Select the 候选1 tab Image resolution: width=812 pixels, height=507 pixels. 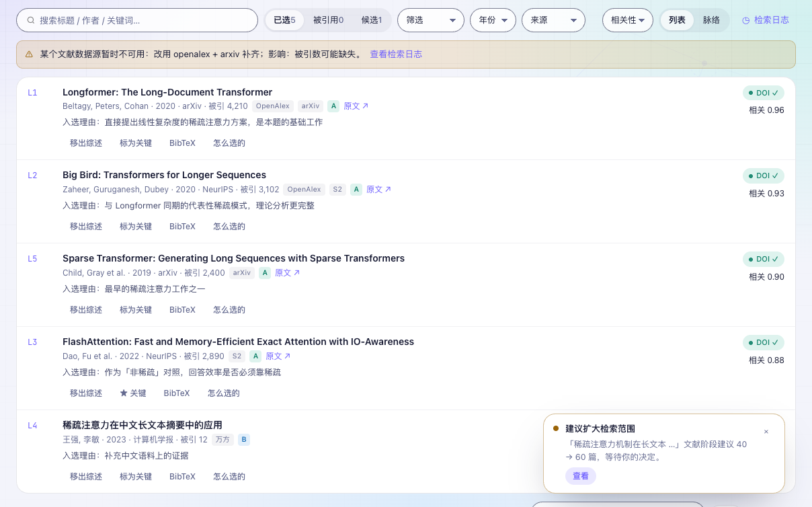[x=372, y=20]
